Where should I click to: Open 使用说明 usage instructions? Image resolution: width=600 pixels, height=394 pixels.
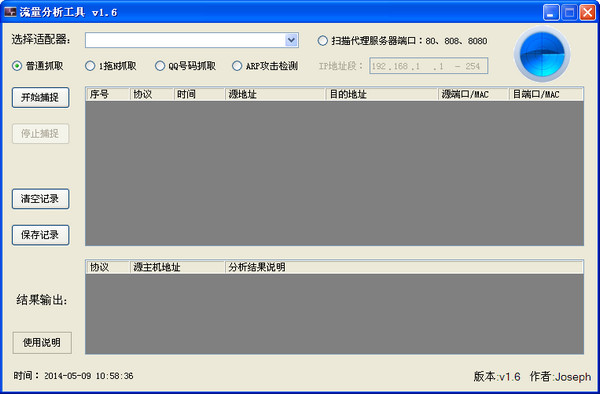point(42,343)
